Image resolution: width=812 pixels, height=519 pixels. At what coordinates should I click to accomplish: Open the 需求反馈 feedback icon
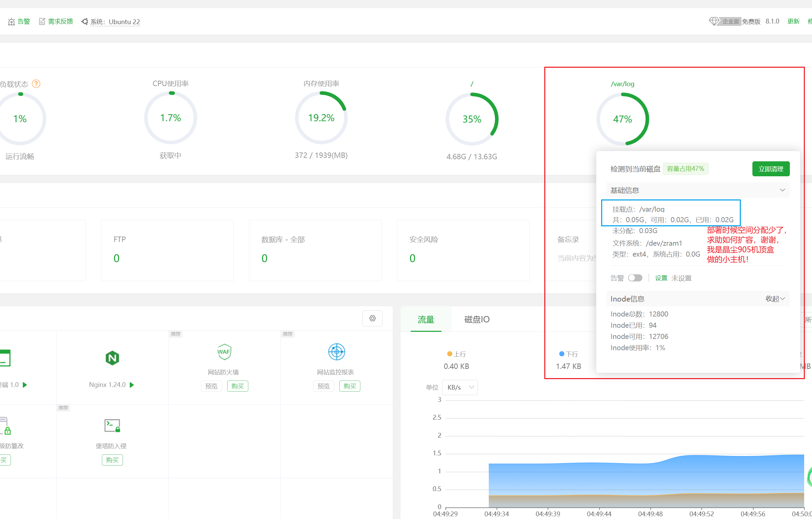(x=42, y=21)
